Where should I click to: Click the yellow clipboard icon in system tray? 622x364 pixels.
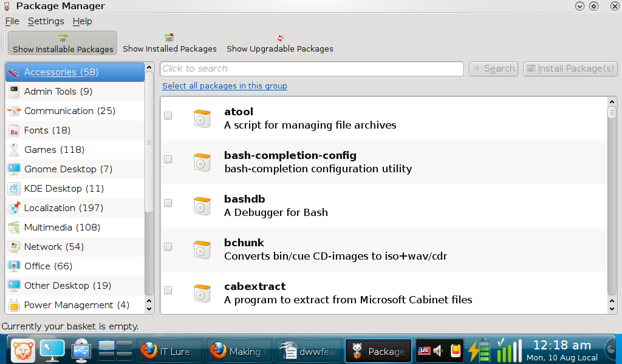coord(456,351)
